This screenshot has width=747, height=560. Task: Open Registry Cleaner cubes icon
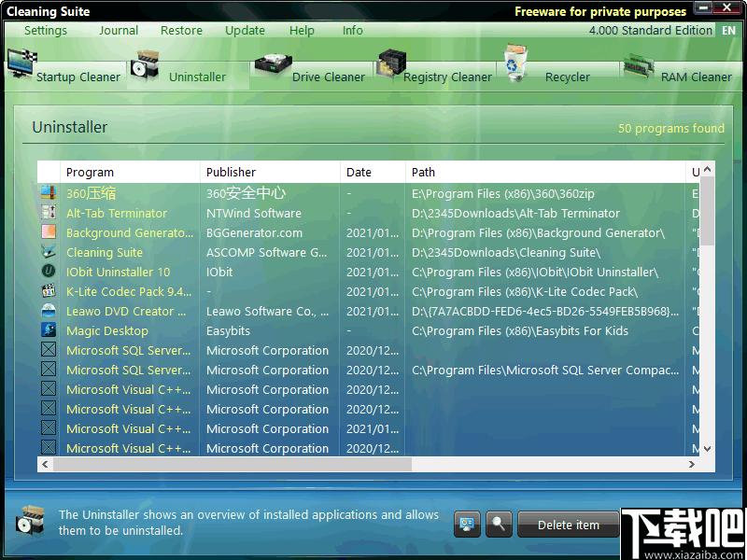[391, 63]
